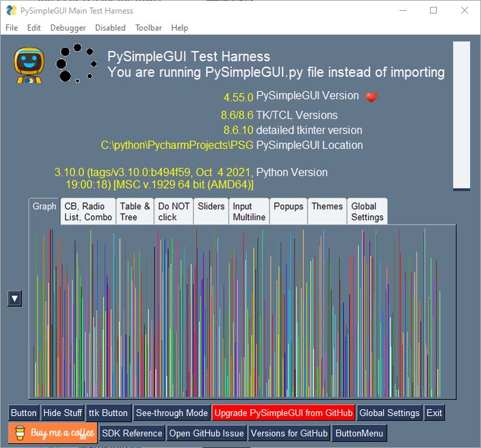The image size is (481, 448).
Task: Open Global Settings from bottom button row
Action: (x=389, y=413)
